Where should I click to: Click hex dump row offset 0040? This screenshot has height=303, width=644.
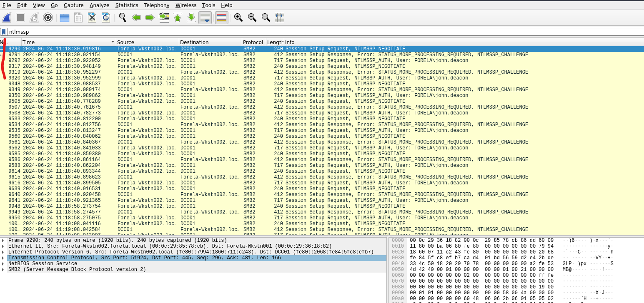(398, 263)
